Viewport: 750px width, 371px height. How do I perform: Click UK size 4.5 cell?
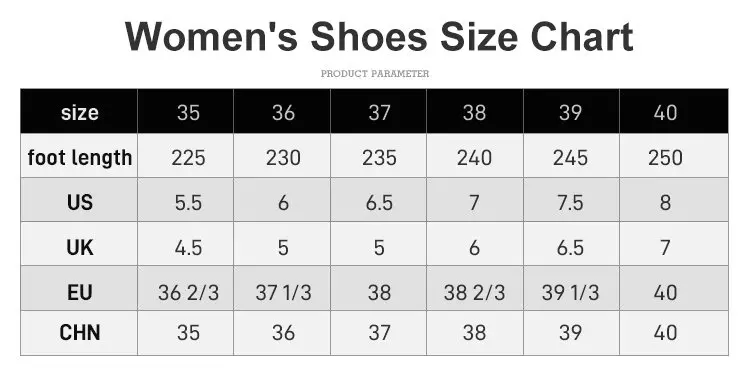186,244
